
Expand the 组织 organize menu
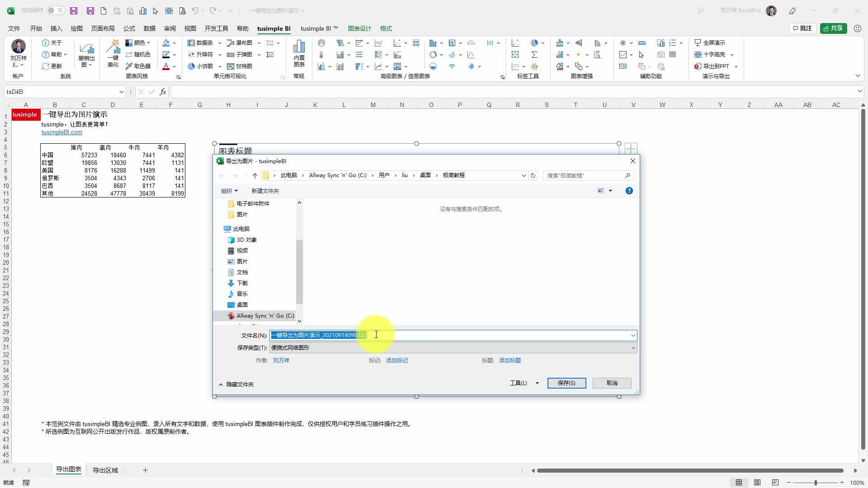coord(229,191)
